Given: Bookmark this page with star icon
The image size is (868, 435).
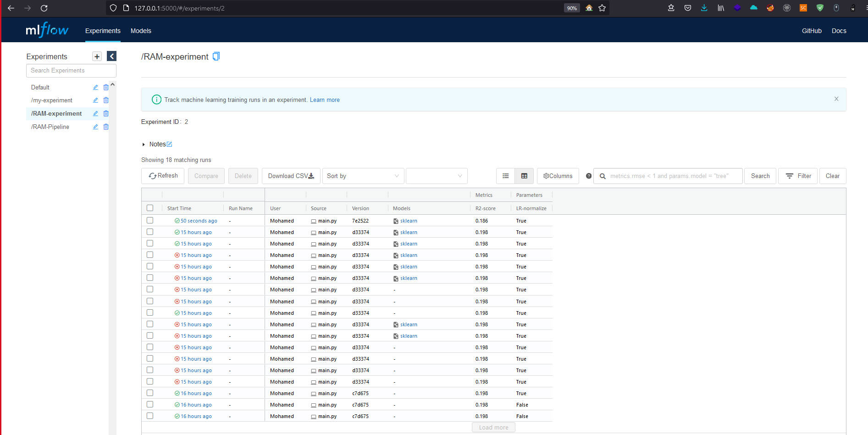Looking at the screenshot, I should tap(602, 8).
